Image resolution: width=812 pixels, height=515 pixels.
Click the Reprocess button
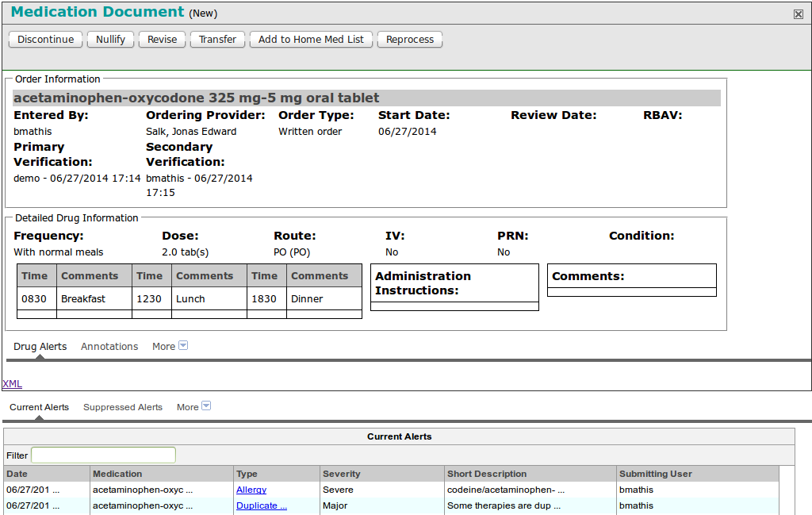click(x=410, y=40)
